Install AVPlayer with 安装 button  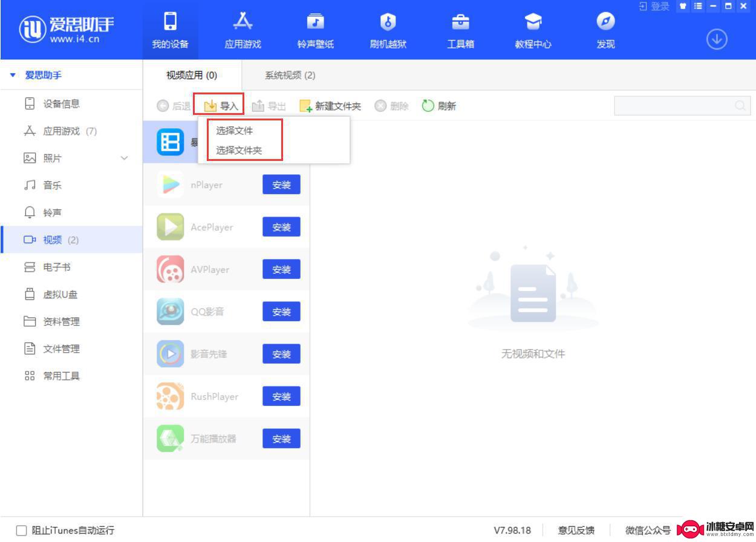[x=281, y=269]
